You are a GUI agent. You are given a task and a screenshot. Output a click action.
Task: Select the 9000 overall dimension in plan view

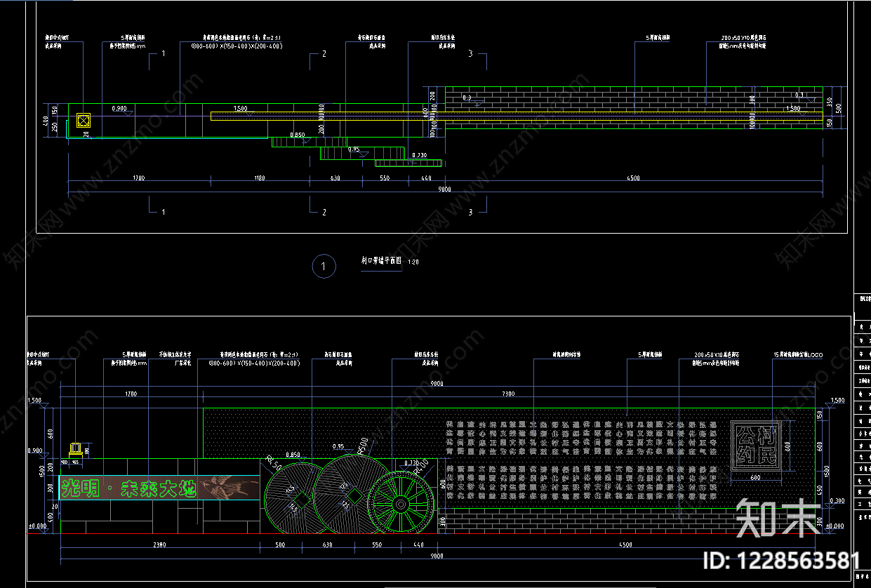[x=444, y=189]
